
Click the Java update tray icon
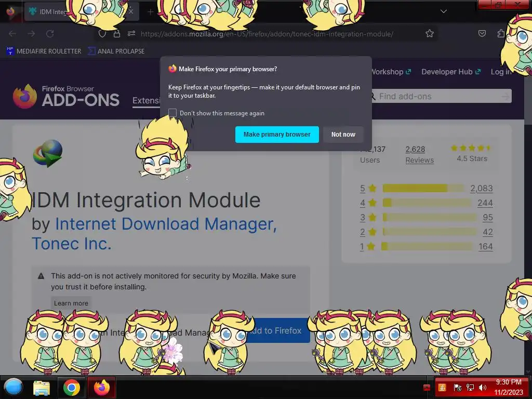[x=442, y=387]
